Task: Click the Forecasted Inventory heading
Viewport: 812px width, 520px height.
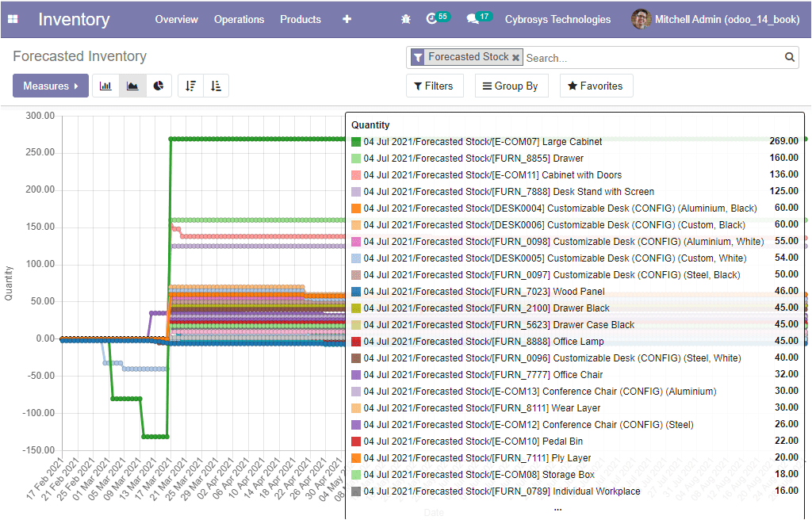Action: [x=80, y=56]
